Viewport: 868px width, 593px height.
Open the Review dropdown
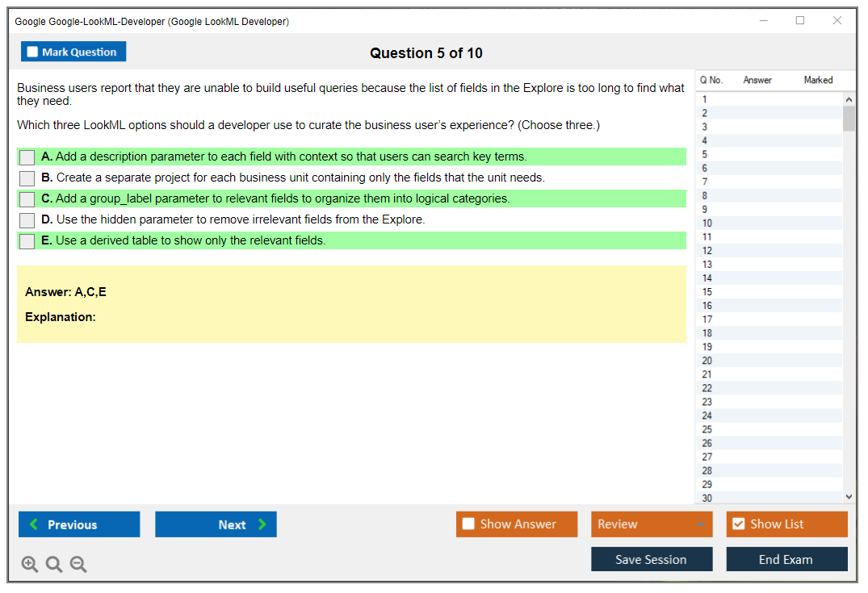(652, 524)
